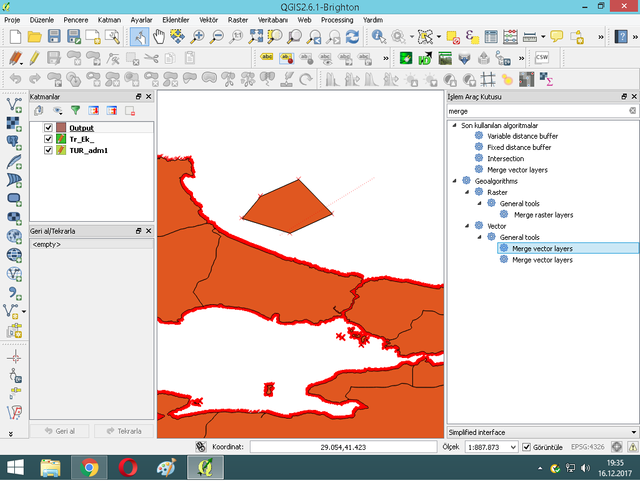The width and height of the screenshot is (640, 486).
Task: Open Opera from the taskbar
Action: tap(128, 468)
